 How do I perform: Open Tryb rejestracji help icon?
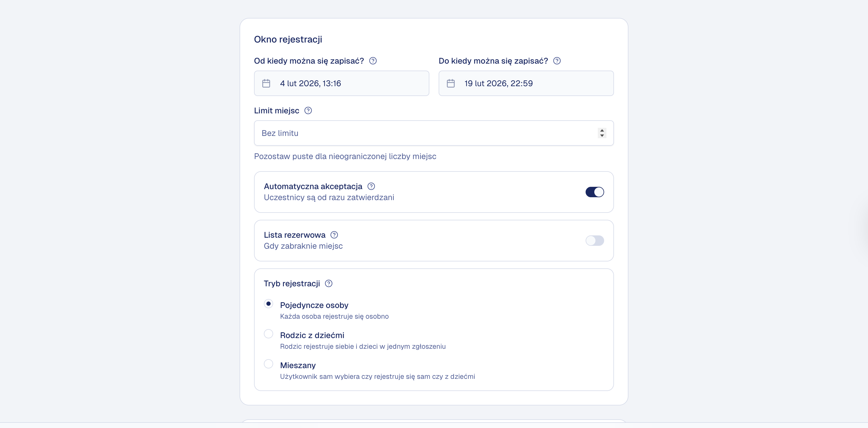click(x=328, y=283)
